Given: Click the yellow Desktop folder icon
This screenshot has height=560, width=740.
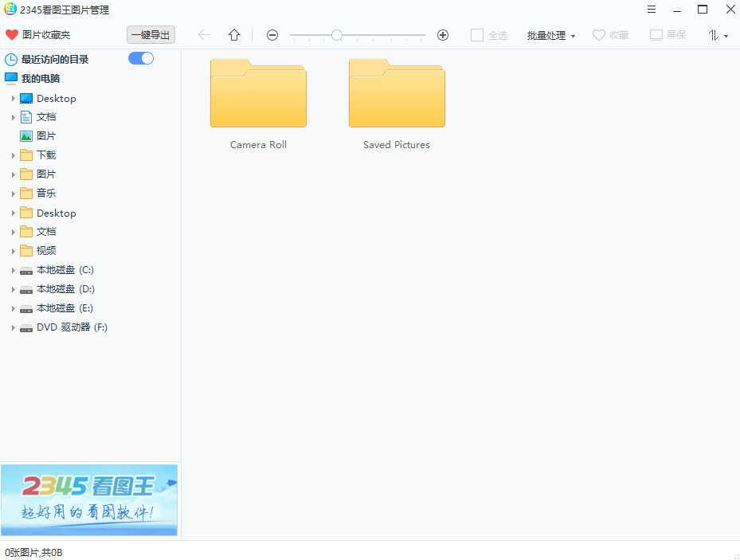Looking at the screenshot, I should (x=26, y=213).
